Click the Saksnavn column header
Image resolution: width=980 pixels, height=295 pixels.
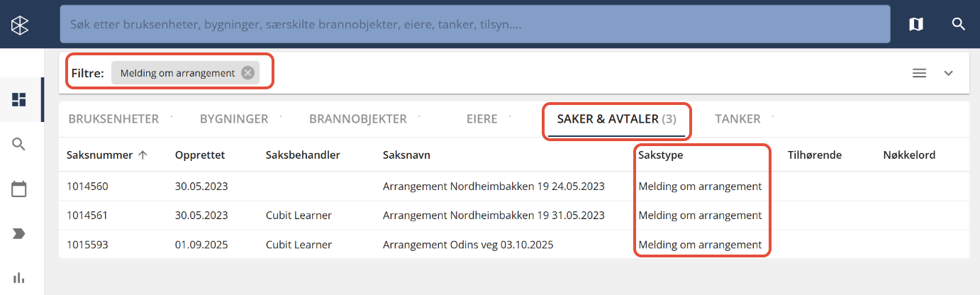pos(406,155)
